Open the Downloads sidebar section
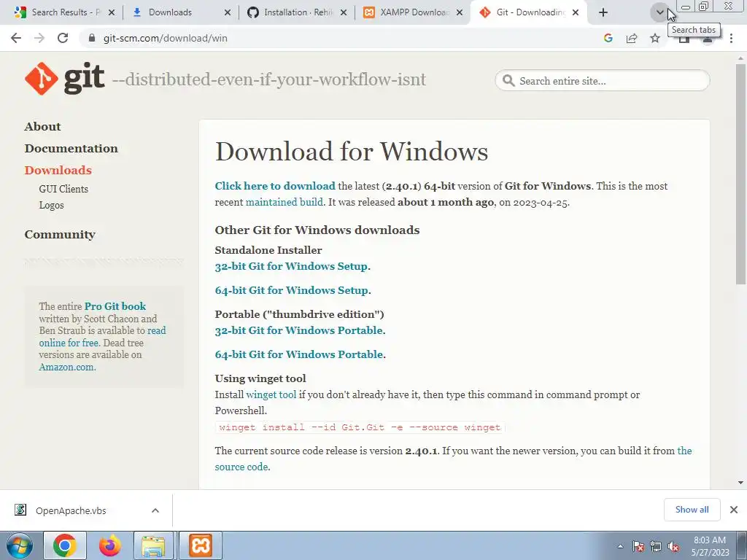Screen dimensions: 747x560 point(58,170)
